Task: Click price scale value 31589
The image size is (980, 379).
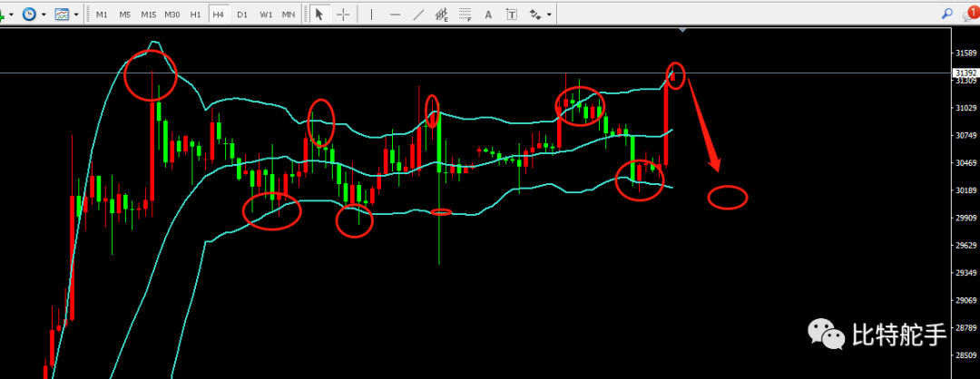Action: (x=966, y=53)
